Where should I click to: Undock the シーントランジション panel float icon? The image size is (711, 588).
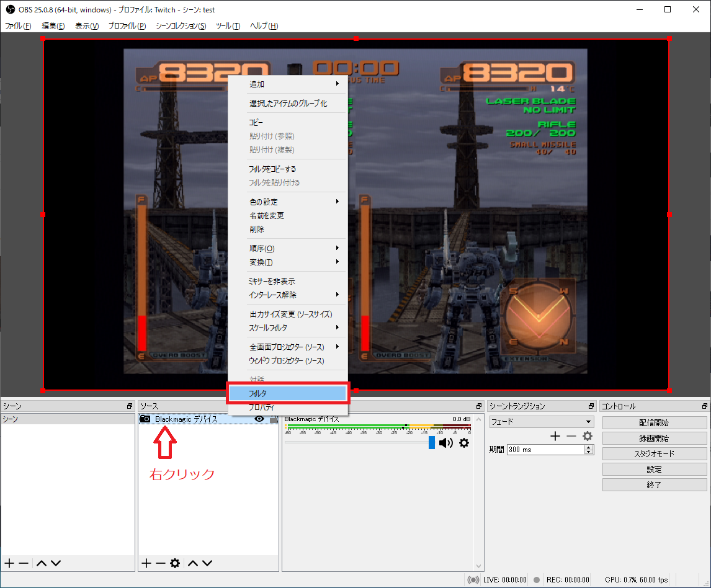(591, 406)
